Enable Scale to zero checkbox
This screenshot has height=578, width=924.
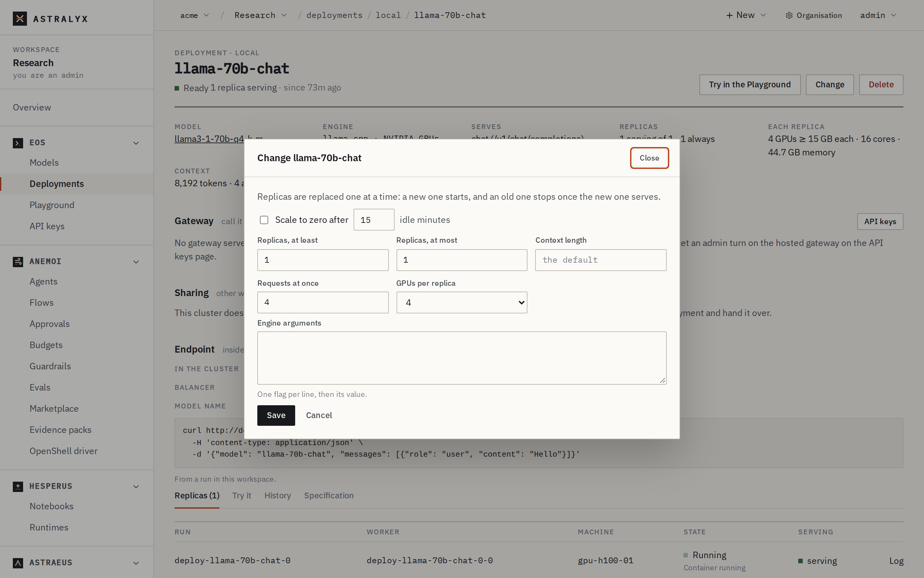[x=264, y=220]
